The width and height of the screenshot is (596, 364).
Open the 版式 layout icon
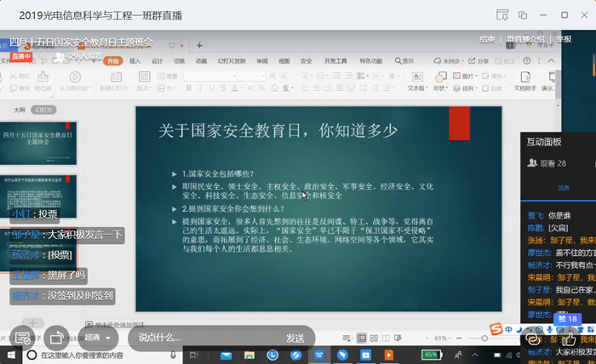click(144, 77)
